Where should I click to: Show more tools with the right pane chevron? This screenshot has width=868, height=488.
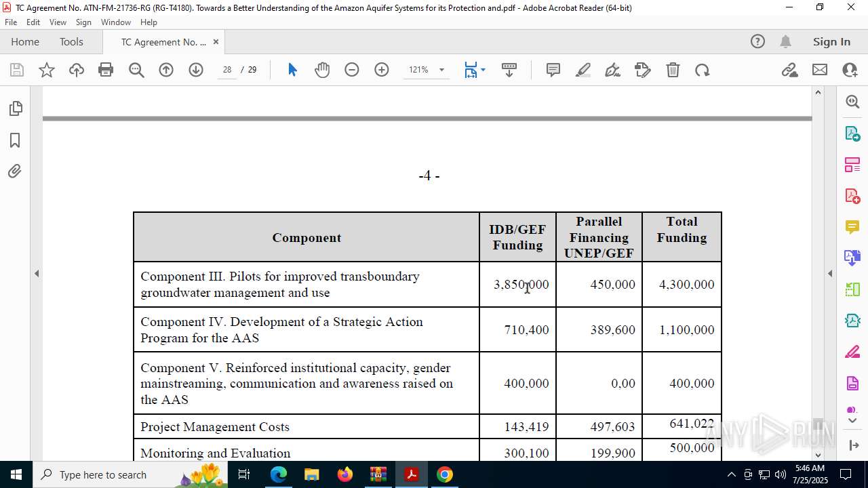click(x=852, y=421)
